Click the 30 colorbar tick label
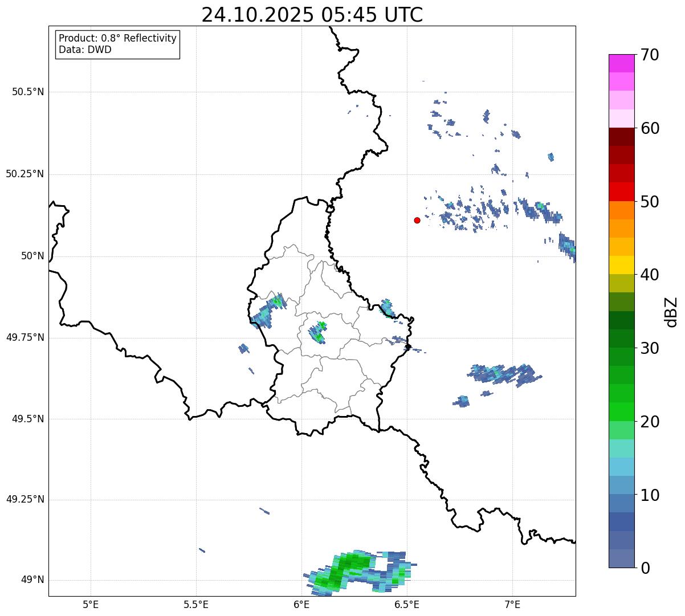The width and height of the screenshot is (685, 616). [x=650, y=348]
